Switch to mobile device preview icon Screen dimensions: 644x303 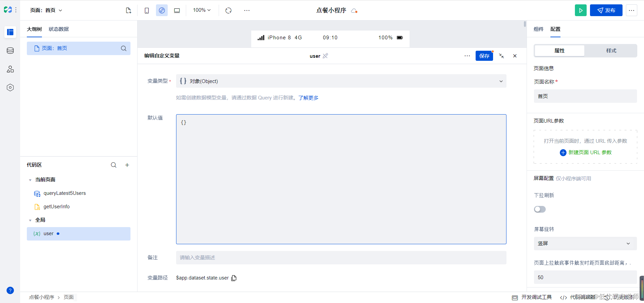click(x=147, y=10)
